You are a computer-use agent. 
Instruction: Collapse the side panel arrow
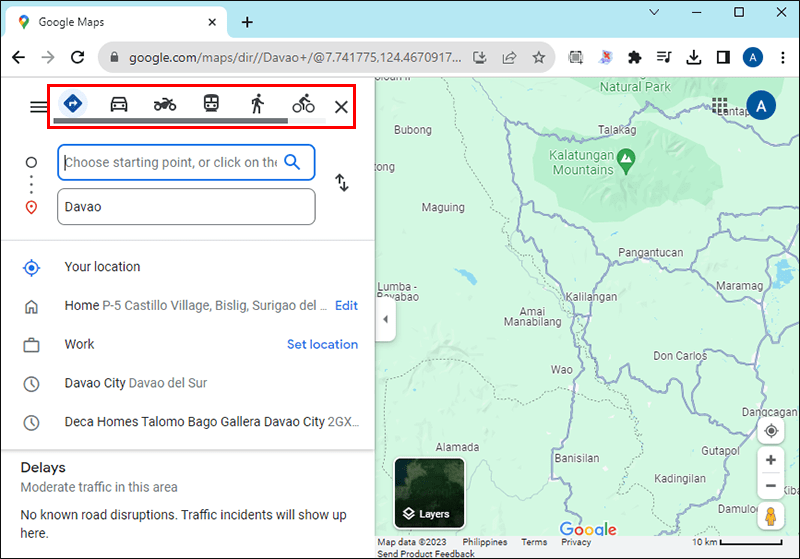click(x=386, y=319)
